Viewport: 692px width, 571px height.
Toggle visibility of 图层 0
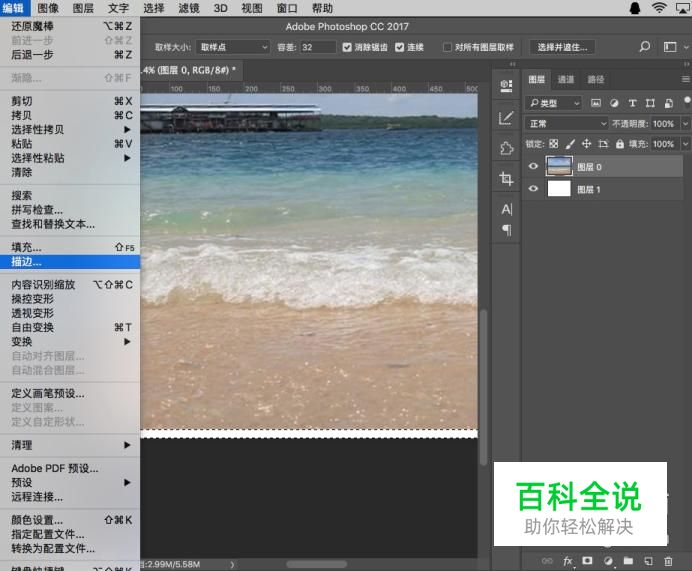point(533,166)
